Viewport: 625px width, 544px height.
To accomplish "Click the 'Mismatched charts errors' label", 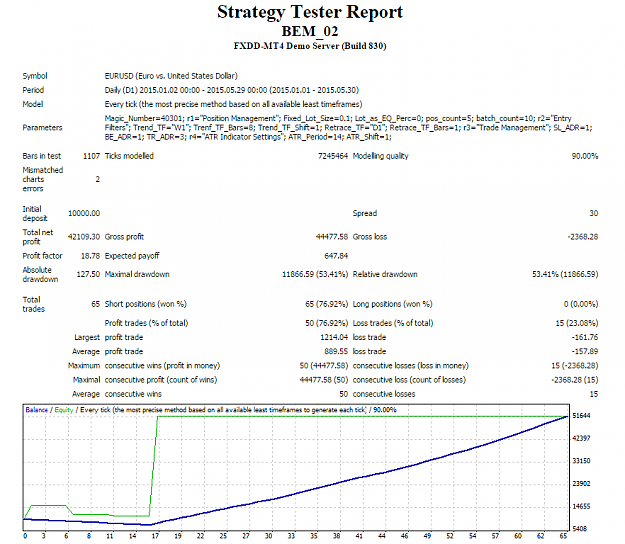I will pyautogui.click(x=43, y=179).
